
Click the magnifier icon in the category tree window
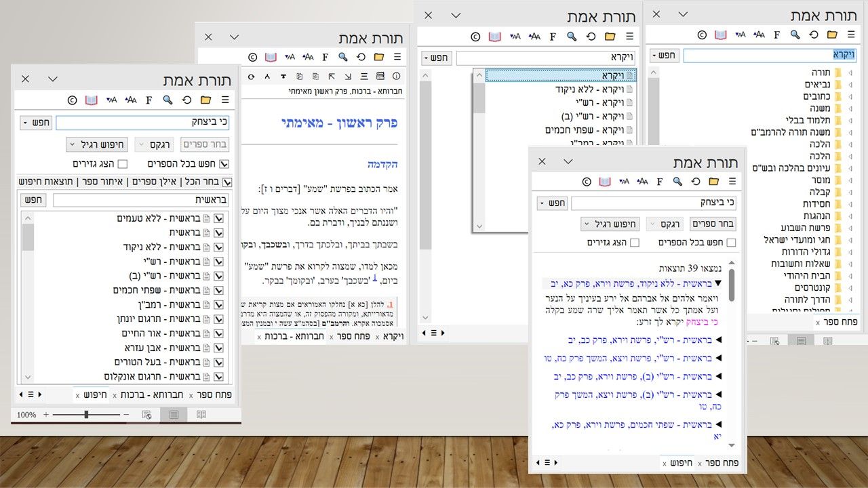(795, 35)
